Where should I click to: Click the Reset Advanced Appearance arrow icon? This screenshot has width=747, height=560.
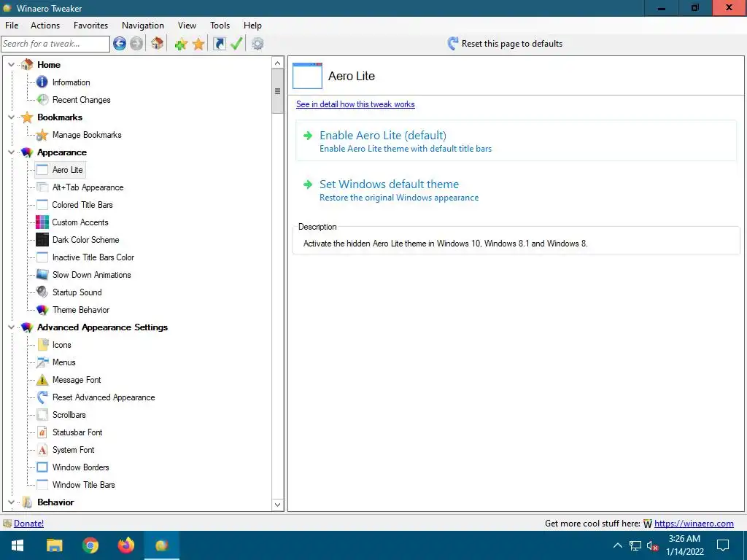42,397
